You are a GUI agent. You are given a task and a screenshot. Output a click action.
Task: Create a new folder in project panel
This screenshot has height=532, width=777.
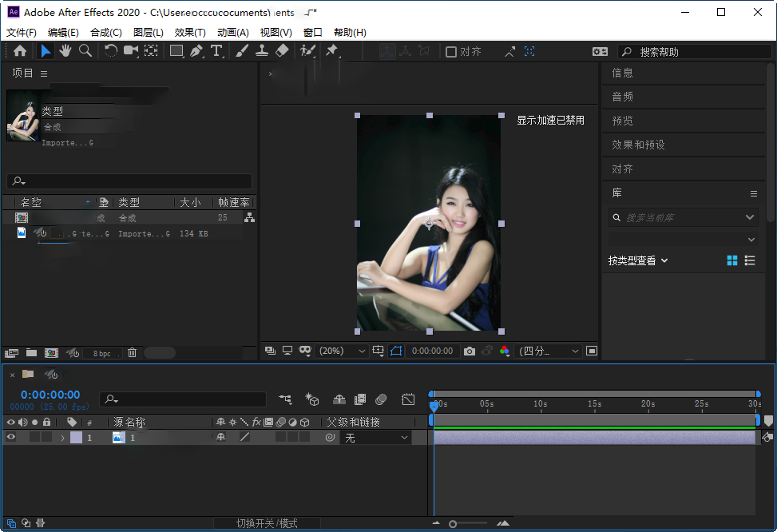click(32, 352)
